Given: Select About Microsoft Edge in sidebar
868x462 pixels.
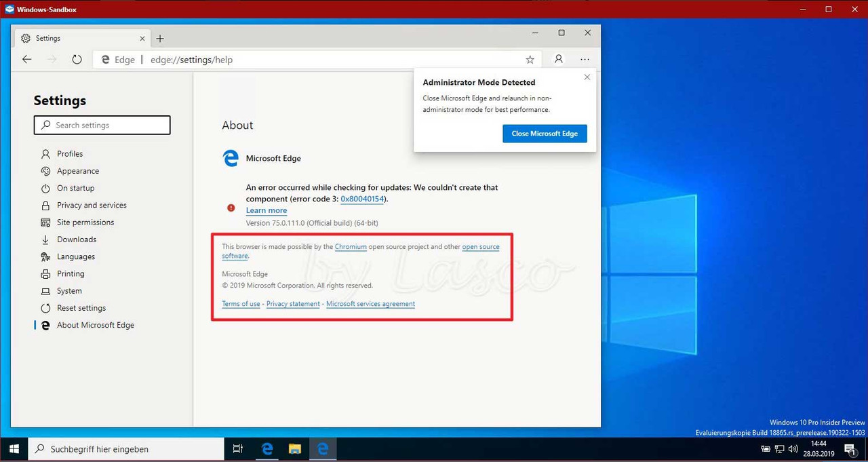Looking at the screenshot, I should click(96, 326).
